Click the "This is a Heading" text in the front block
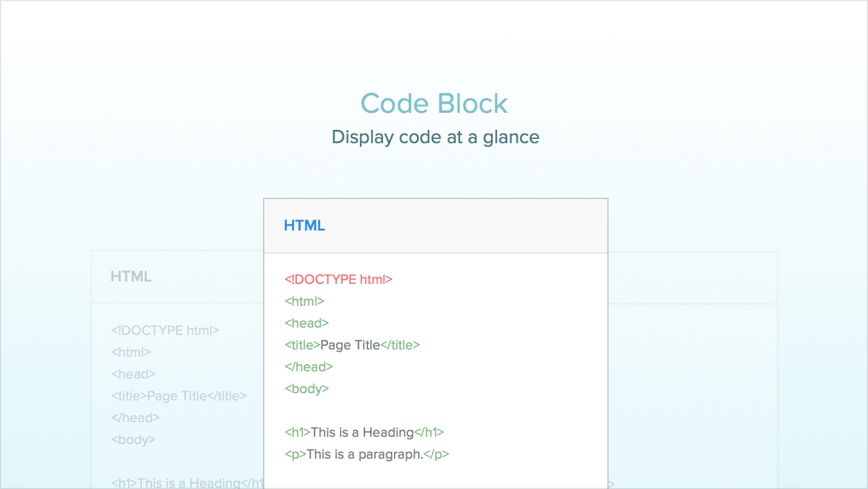The width and height of the screenshot is (868, 489). click(x=362, y=432)
